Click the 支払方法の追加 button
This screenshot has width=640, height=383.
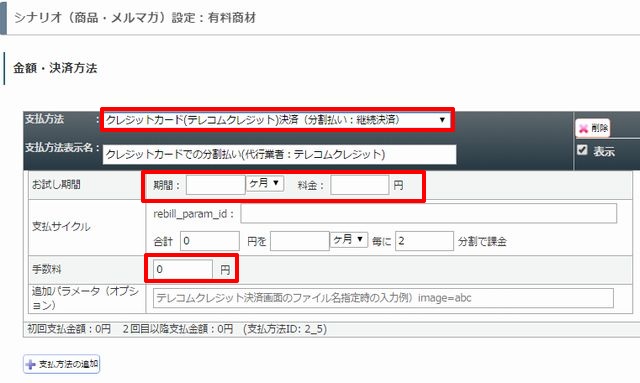62,364
